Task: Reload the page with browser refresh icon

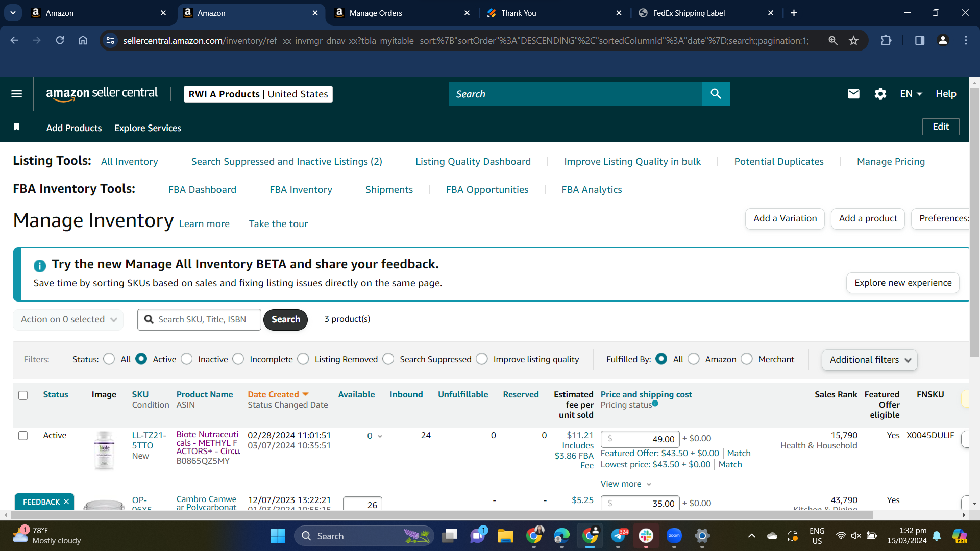Action: click(x=60, y=40)
